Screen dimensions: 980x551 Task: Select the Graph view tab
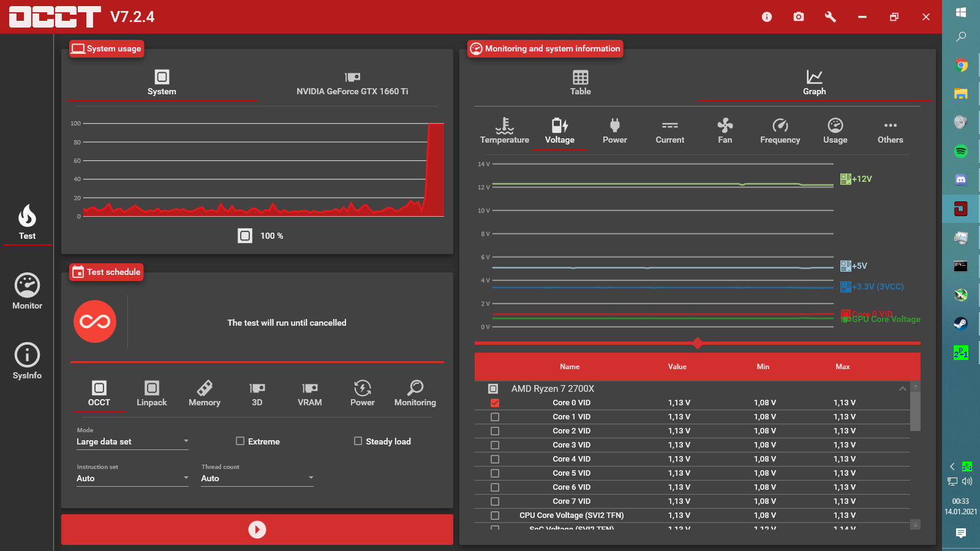815,83
